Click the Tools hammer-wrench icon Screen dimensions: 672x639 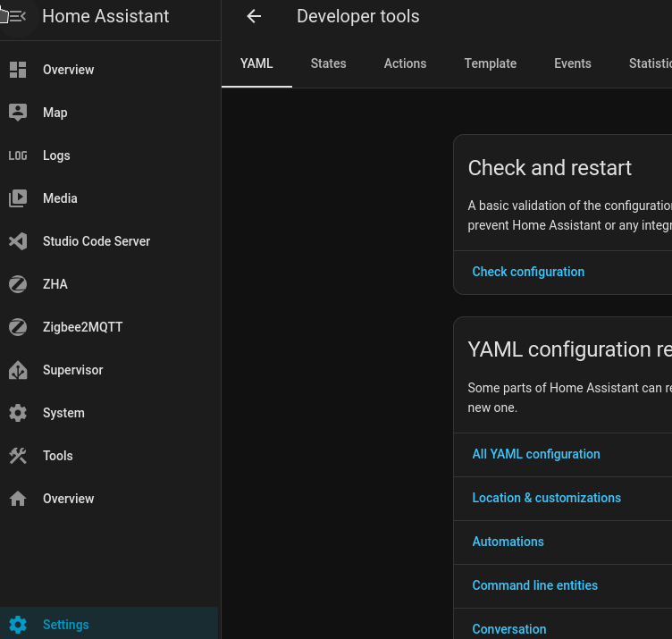tap(18, 456)
